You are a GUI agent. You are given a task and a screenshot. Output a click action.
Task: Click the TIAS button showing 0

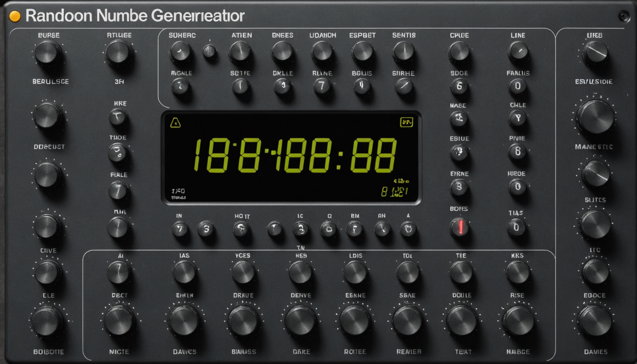(516, 227)
